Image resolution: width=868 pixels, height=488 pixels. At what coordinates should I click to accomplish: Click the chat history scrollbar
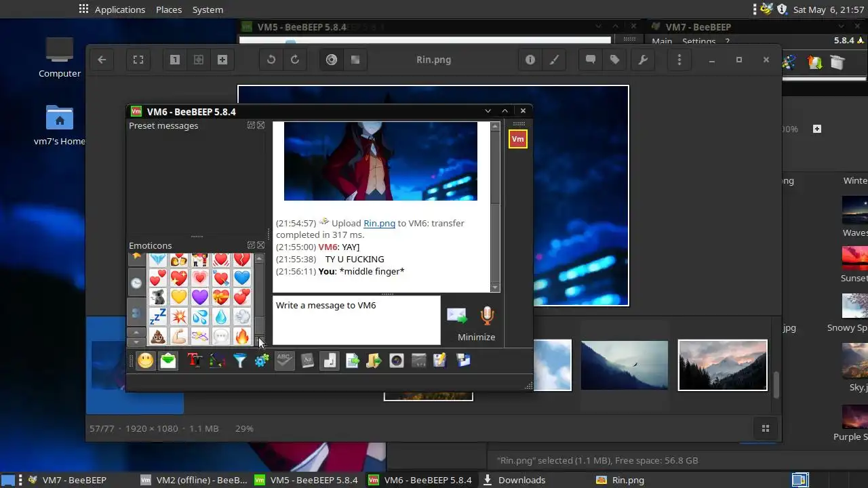pyautogui.click(x=495, y=207)
